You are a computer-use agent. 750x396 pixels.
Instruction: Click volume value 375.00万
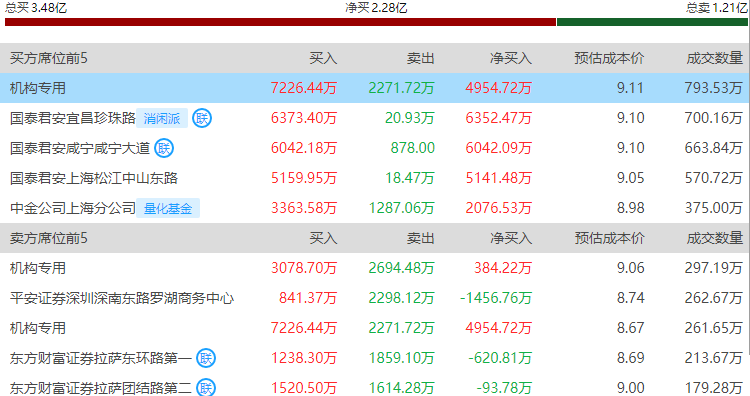click(x=713, y=208)
